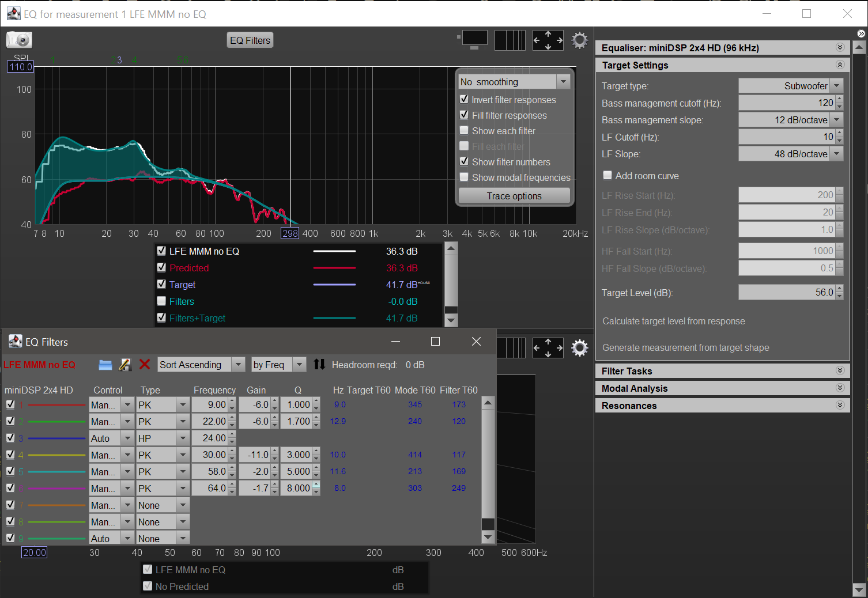Image resolution: width=868 pixels, height=598 pixels.
Task: Toggle separate traces monitor icon
Action: (473, 40)
